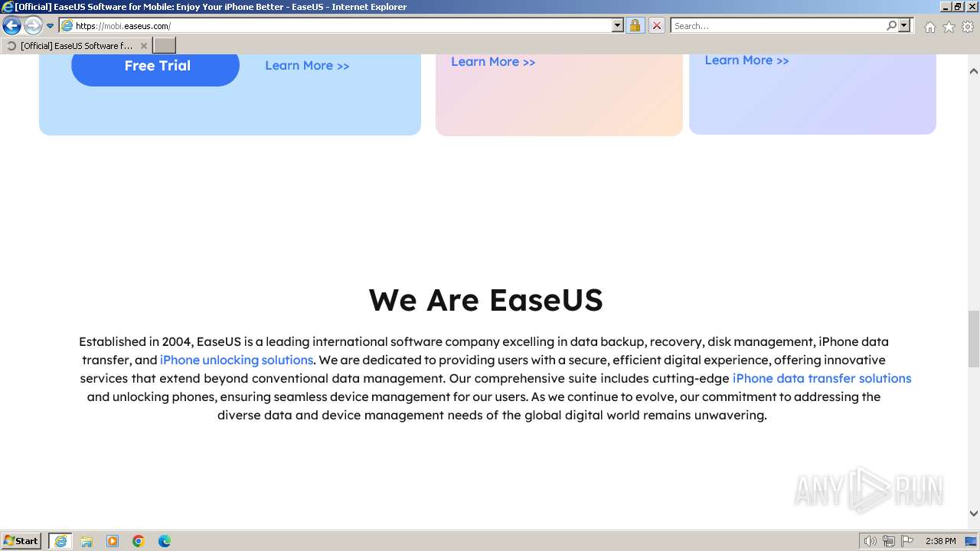
Task: Follow Learn More link beside Free Trial
Action: pos(307,66)
